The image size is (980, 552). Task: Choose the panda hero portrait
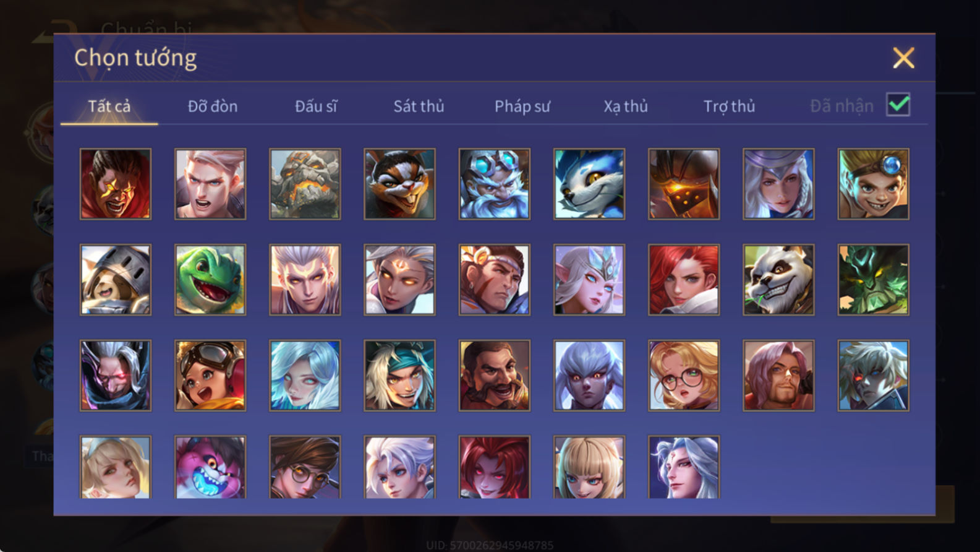coord(778,280)
